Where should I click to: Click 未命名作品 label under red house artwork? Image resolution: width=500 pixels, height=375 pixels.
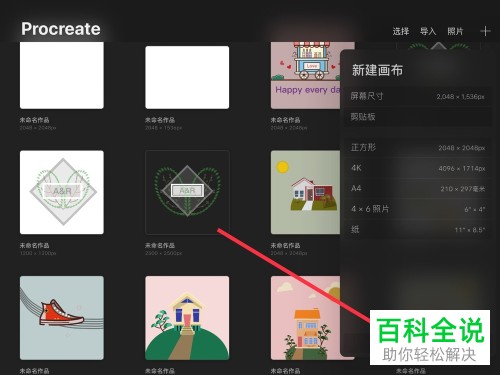click(285, 245)
